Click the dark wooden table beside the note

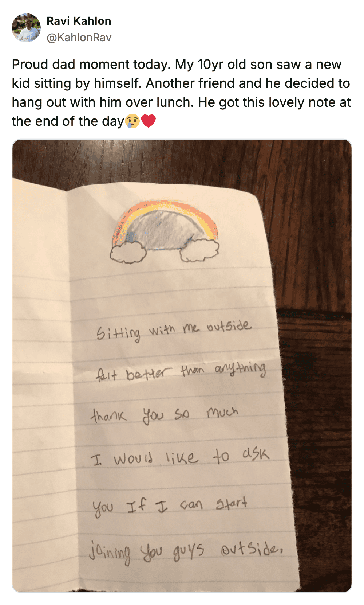(x=320, y=401)
